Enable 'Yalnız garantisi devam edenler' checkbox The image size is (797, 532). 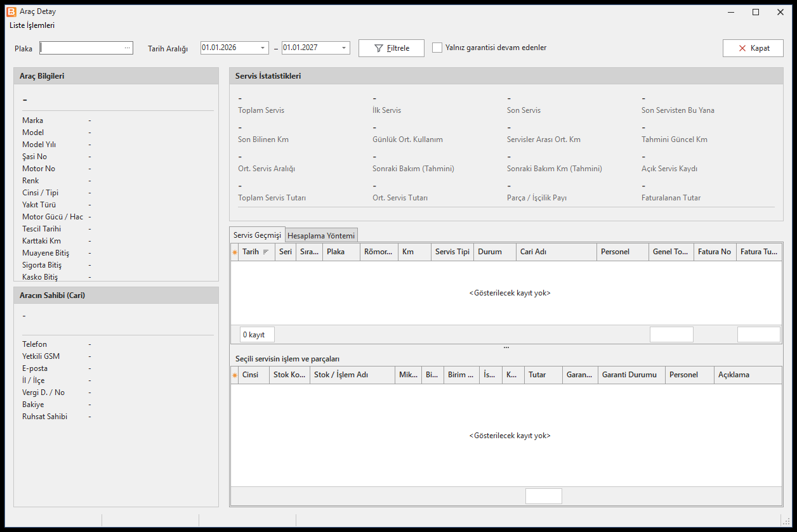click(437, 48)
